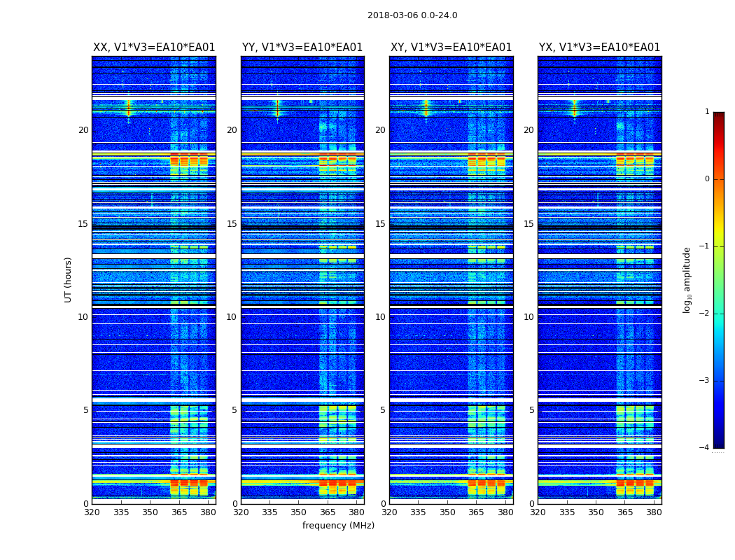735x560 pixels.
Task: Click the 15 hour tick label of XX panel
Action: 83,223
